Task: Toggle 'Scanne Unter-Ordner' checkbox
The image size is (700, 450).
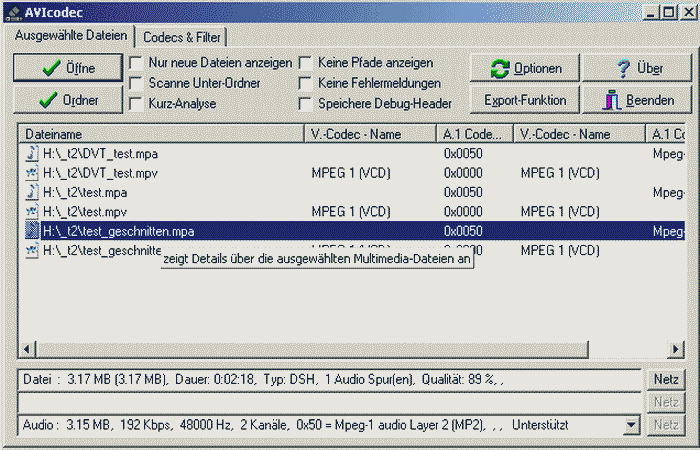Action: coord(135,83)
